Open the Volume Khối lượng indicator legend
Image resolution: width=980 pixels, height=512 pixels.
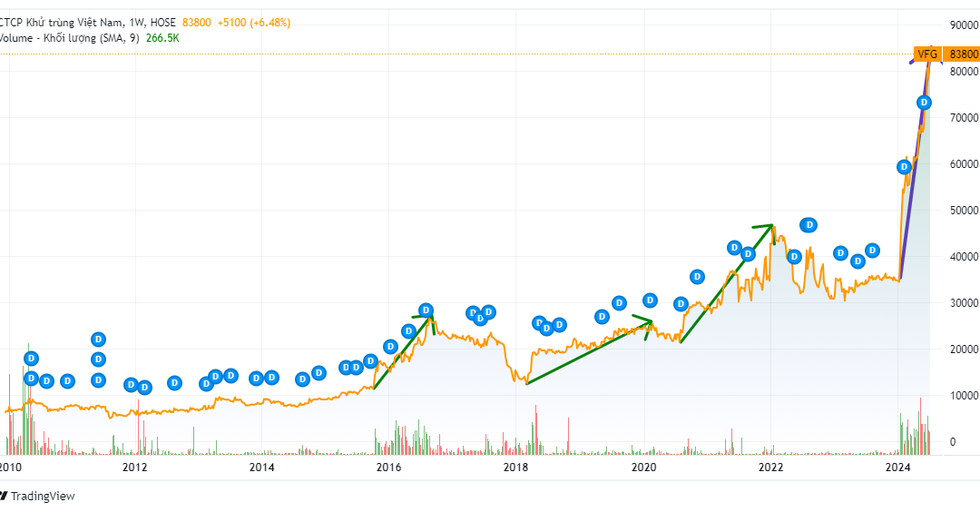coord(69,38)
